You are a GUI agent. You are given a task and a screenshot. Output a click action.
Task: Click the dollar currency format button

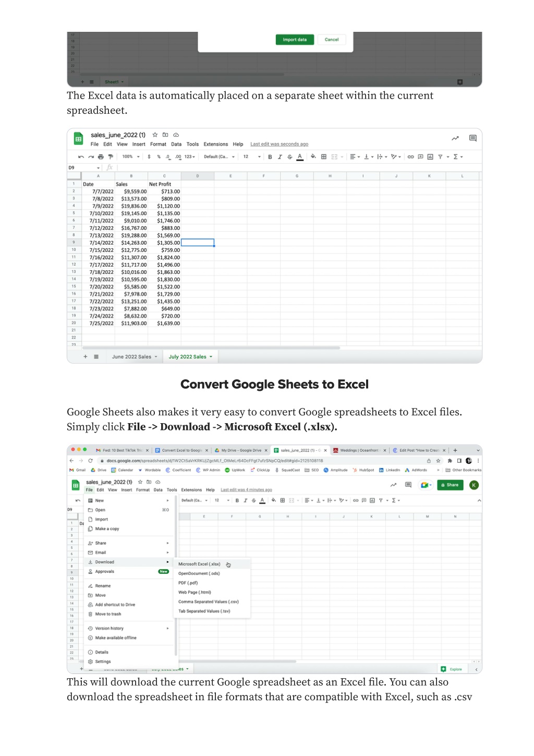pyautogui.click(x=149, y=157)
